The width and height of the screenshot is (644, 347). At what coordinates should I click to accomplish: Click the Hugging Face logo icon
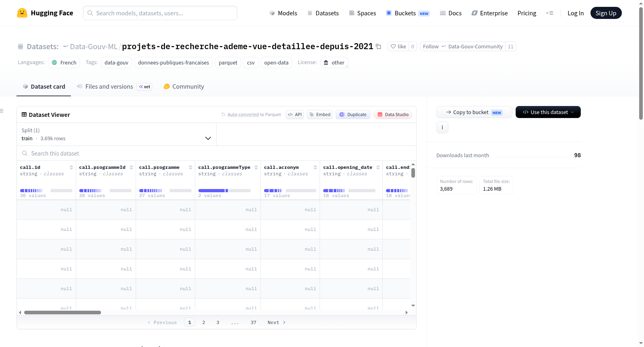click(22, 13)
